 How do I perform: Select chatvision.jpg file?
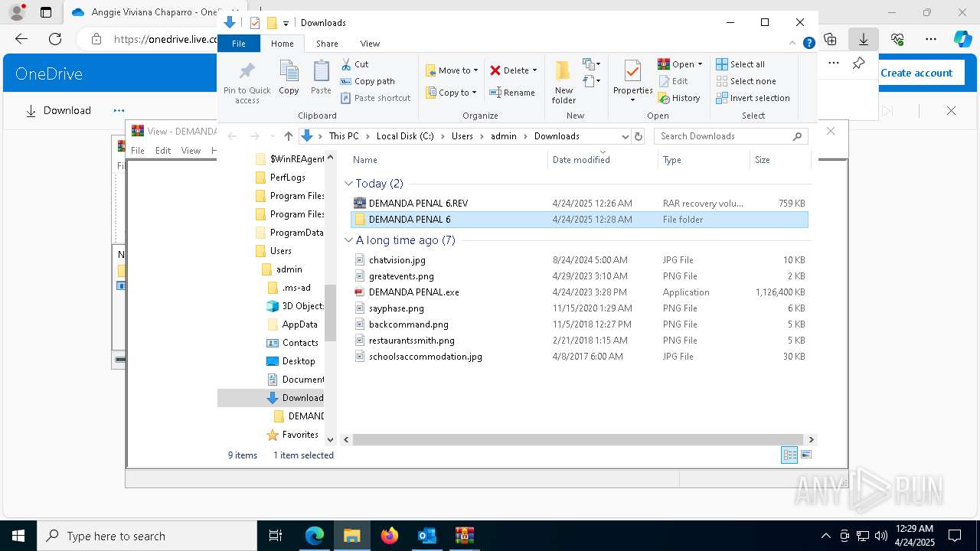coord(579,260)
